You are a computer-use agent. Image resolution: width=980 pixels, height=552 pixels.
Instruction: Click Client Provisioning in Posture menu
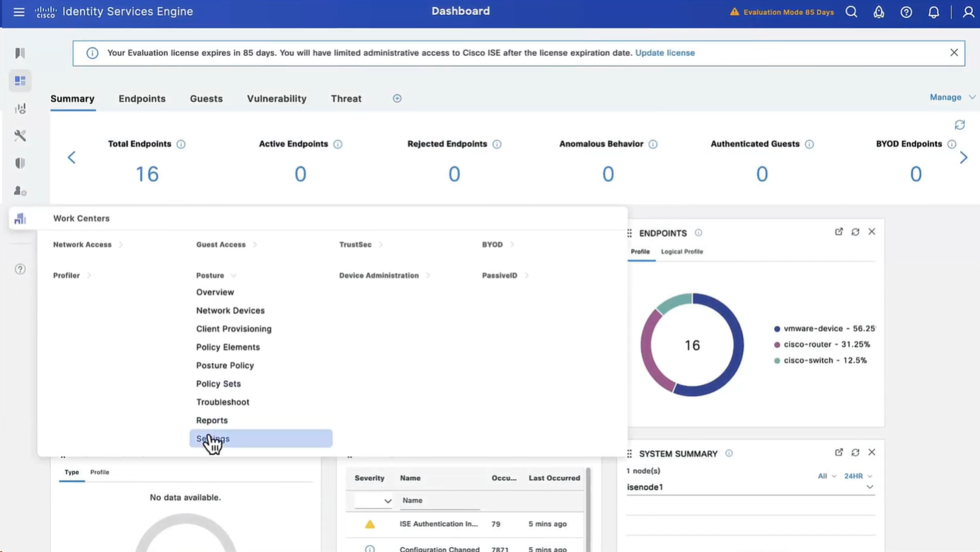(234, 329)
